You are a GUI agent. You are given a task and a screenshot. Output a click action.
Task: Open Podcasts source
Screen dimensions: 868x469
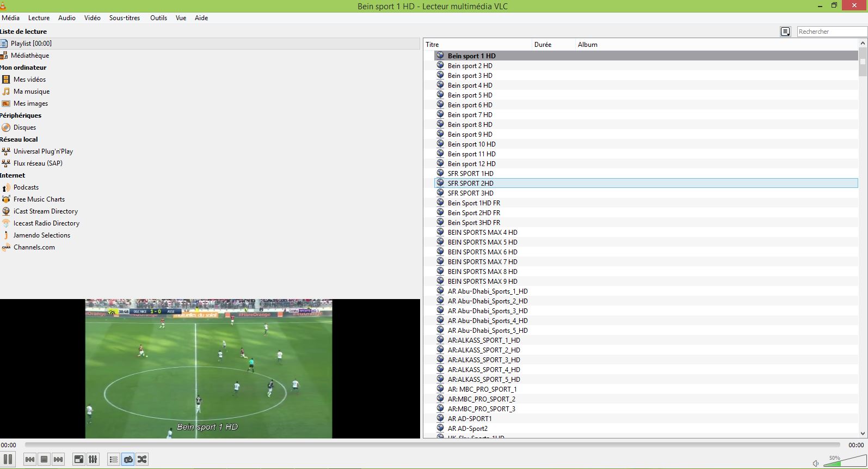click(26, 187)
